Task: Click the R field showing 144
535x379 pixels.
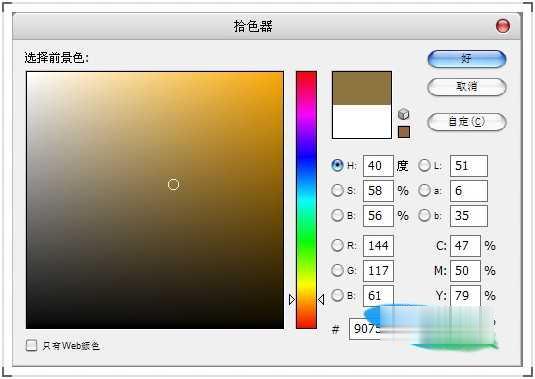Action: (378, 246)
